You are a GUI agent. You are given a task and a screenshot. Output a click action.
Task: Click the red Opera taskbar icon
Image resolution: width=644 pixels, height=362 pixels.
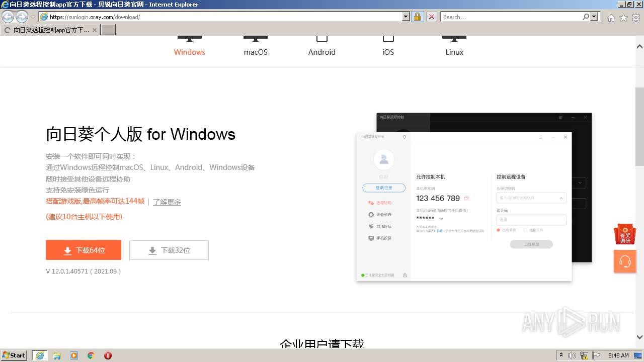click(x=108, y=355)
